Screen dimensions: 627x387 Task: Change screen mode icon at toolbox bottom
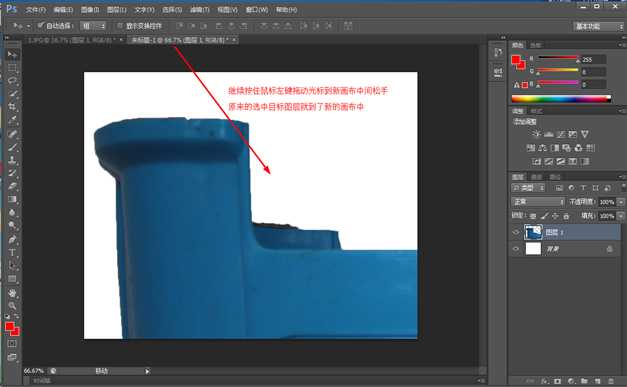pos(12,357)
